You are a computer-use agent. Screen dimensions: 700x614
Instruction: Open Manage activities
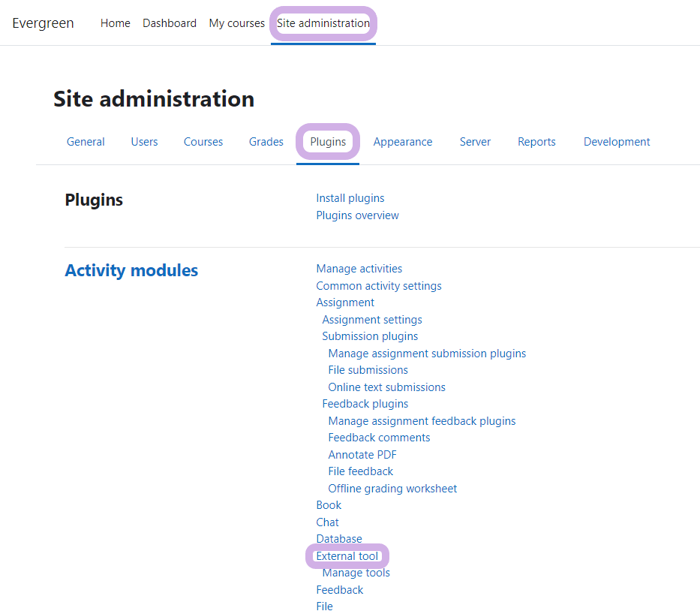[359, 269]
